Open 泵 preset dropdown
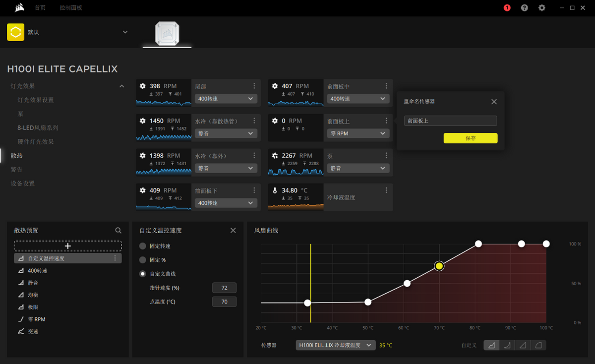The height and width of the screenshot is (364, 595). (358, 168)
